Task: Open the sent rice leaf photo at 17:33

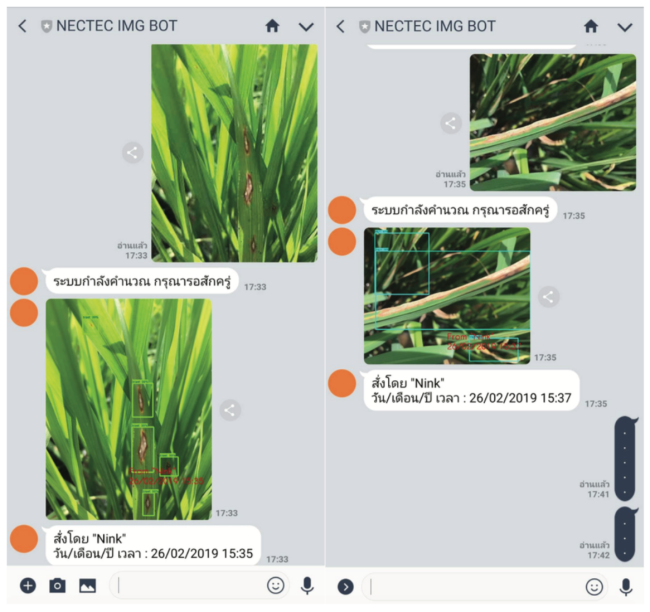Action: click(x=234, y=153)
